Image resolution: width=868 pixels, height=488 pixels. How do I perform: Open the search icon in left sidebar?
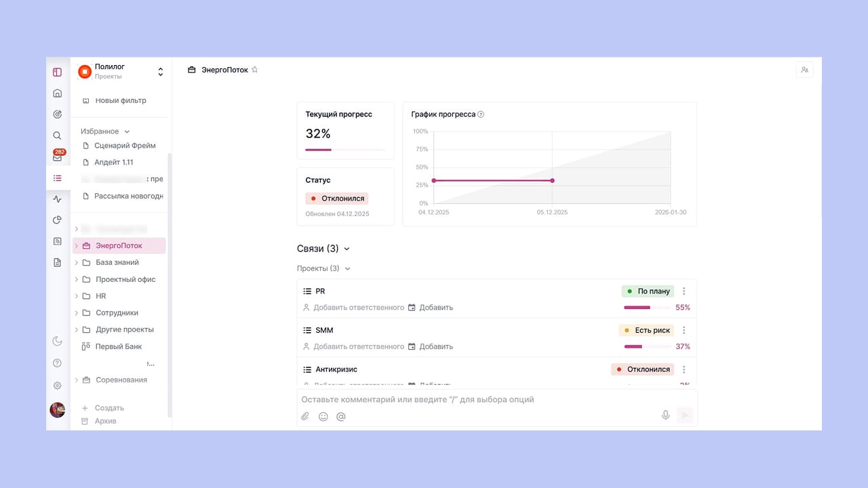click(58, 136)
